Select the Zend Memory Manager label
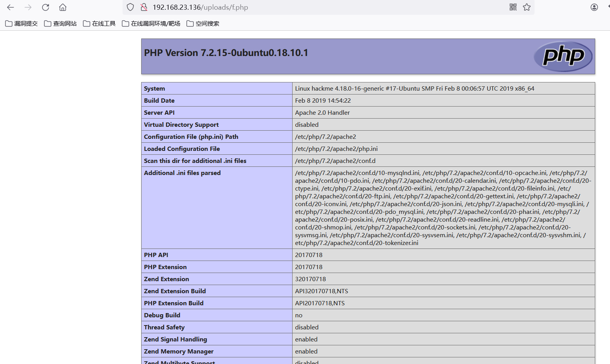The image size is (610, 364). click(x=179, y=352)
